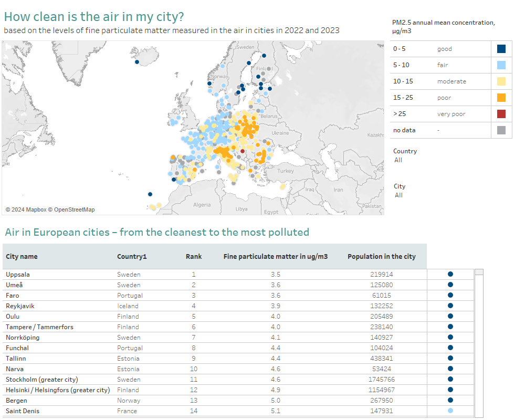Image resolution: width=525 pixels, height=420 pixels.
Task: Click the yellow 'moderate' legend swatch
Action: point(501,81)
